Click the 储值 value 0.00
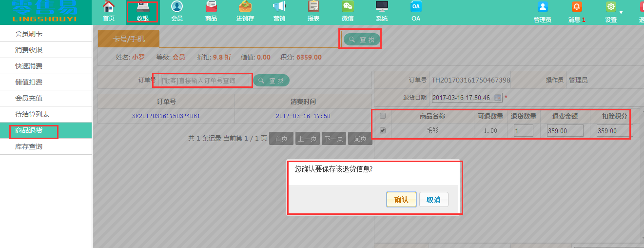The width and height of the screenshot is (644, 248). tap(264, 57)
